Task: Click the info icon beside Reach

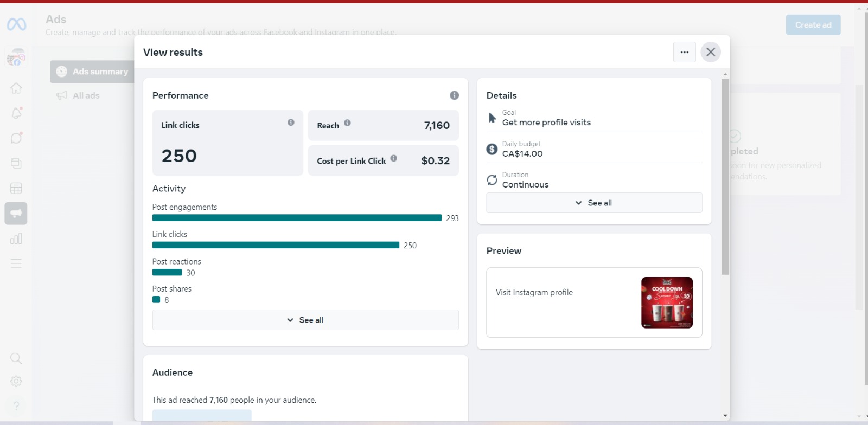Action: (x=347, y=123)
